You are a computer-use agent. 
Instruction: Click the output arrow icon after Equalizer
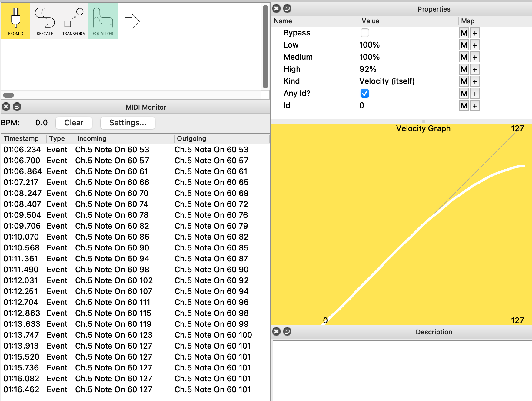[x=132, y=21]
